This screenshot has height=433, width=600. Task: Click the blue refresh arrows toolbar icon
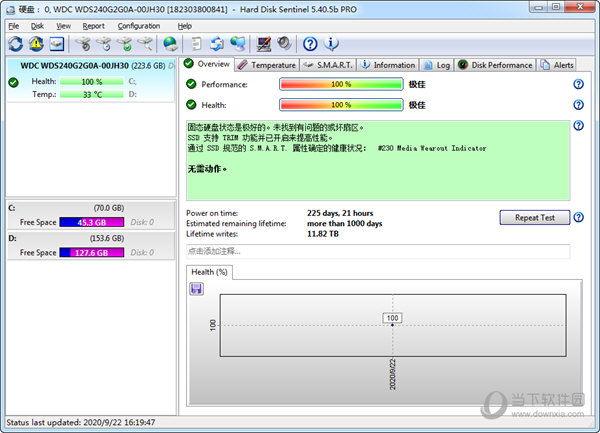coord(16,44)
